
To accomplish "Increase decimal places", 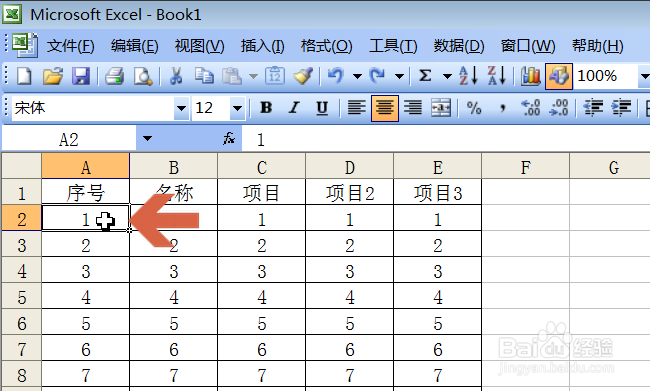I will click(531, 108).
